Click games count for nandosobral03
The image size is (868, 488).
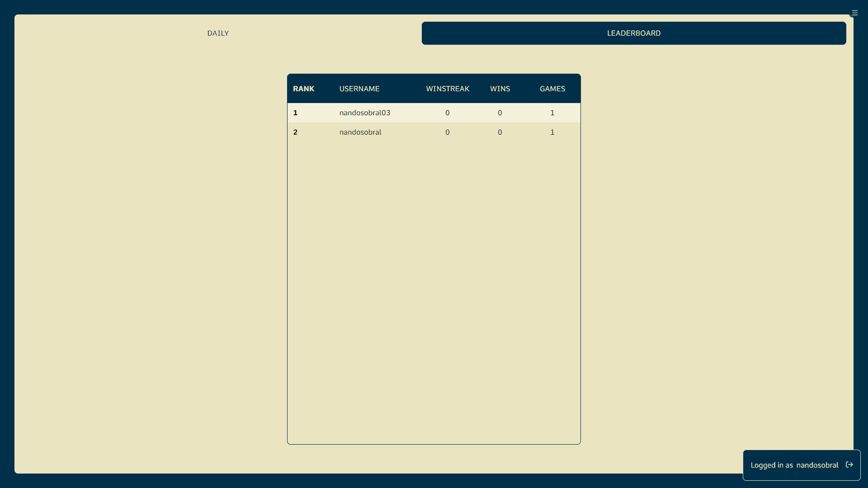tap(552, 113)
